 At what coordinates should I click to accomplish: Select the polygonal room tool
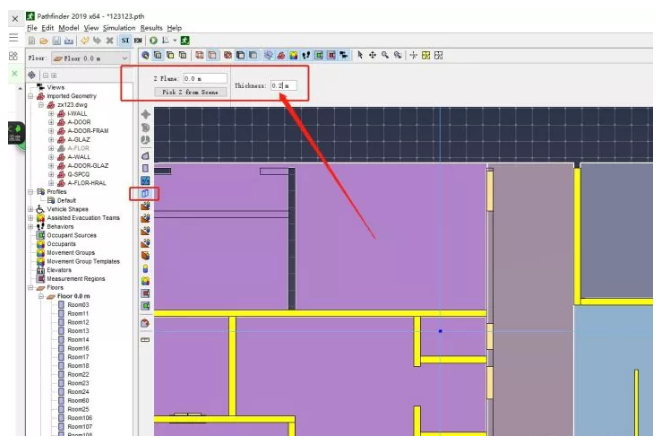point(145,156)
